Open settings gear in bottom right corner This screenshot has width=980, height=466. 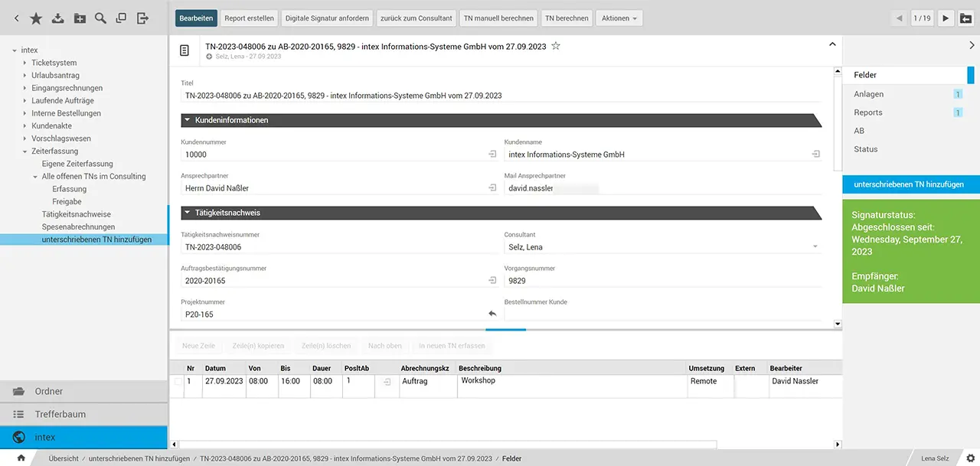click(x=970, y=458)
